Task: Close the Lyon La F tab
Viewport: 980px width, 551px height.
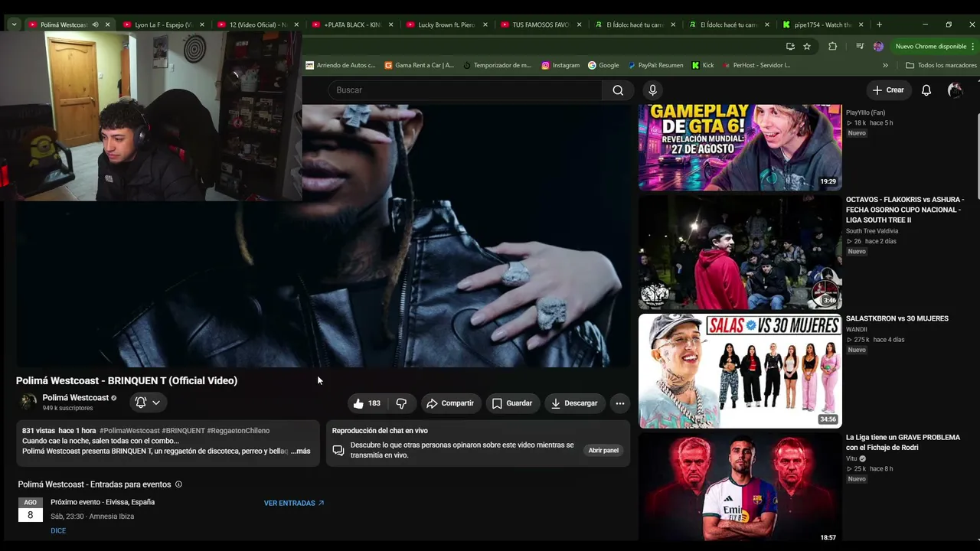Action: 202,24
